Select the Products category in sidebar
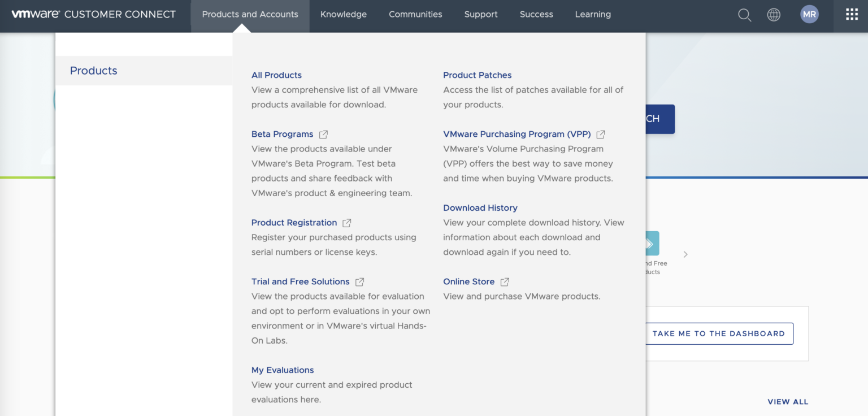Screen dimensions: 868x416 [x=94, y=71]
